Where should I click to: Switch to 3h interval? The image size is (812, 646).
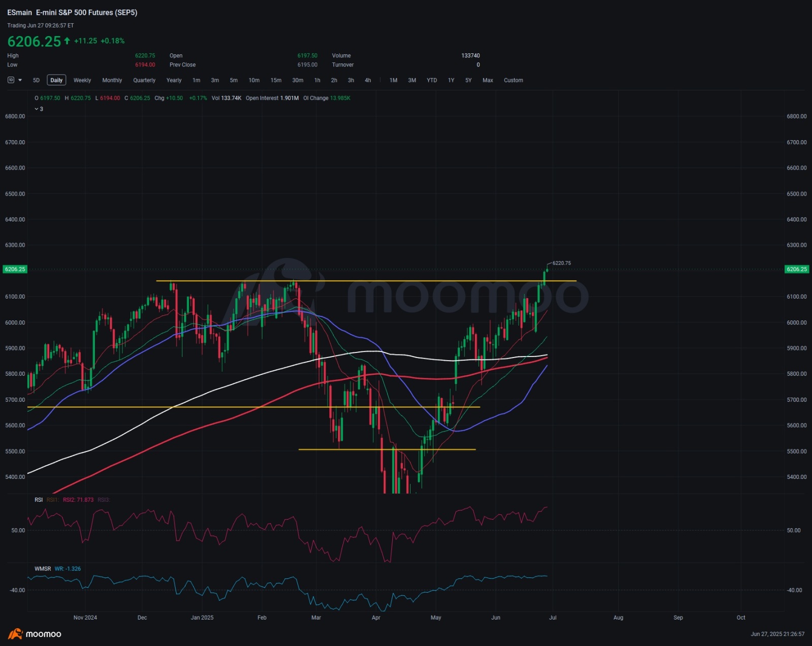point(351,80)
